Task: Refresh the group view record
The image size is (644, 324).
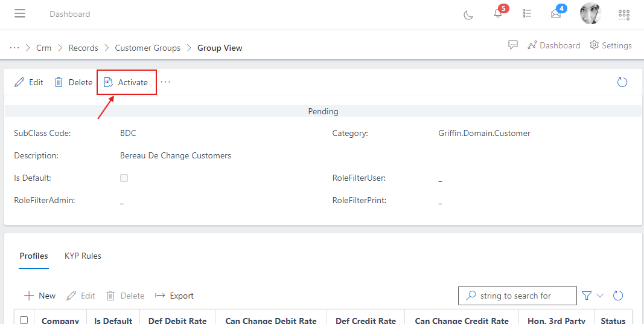Action: 622,82
